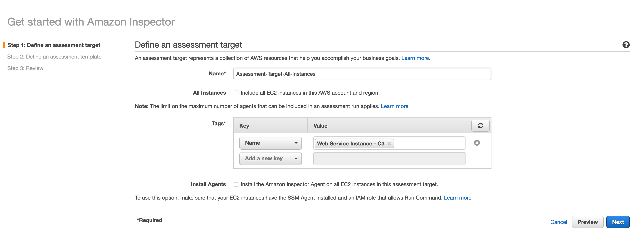Image resolution: width=644 pixels, height=241 pixels.
Task: Remove the 'Web Service Instance - C3' value chip
Action: (x=389, y=144)
